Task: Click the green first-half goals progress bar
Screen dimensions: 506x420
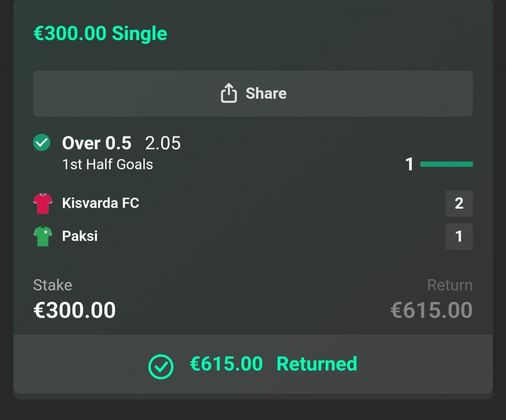Action: point(446,164)
